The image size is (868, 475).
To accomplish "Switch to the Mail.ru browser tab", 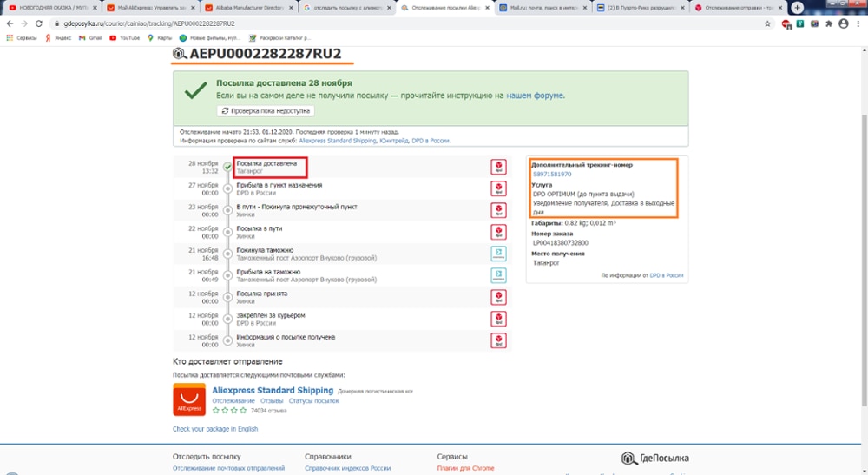I will [542, 8].
